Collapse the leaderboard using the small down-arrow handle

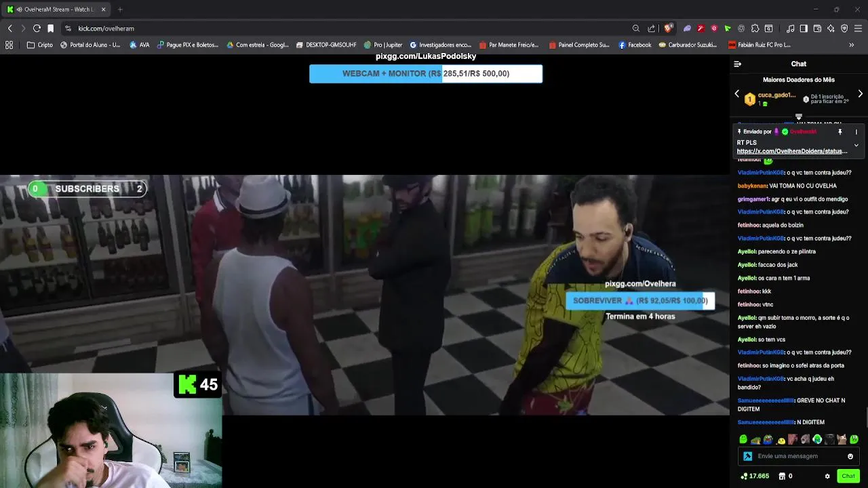[x=799, y=117]
